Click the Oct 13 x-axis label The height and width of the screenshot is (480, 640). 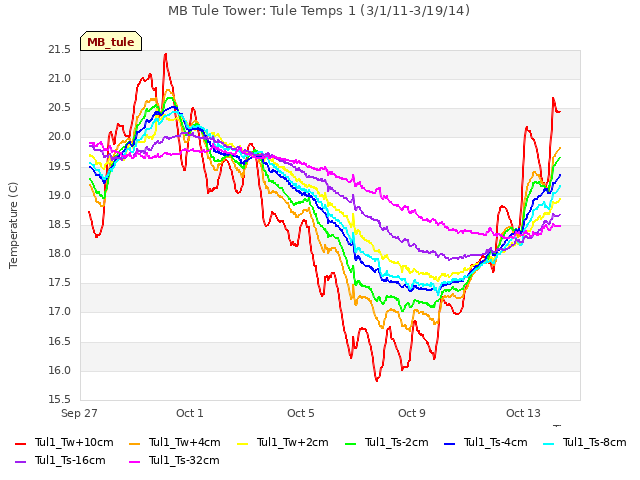click(523, 413)
